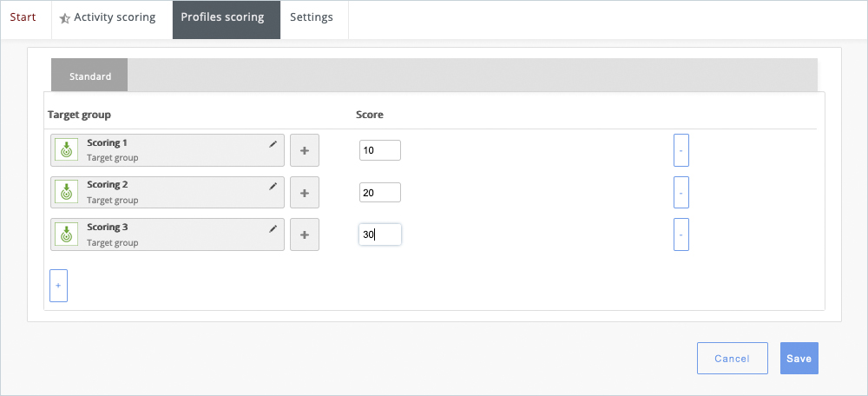Remove the Scoring 2 row with minus button
This screenshot has width=868, height=396.
681,192
